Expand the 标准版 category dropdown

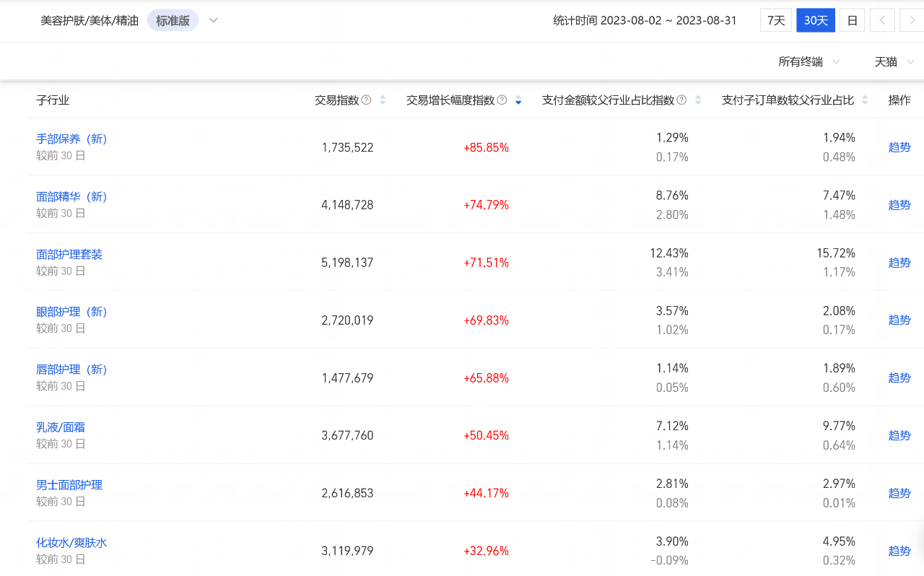[x=213, y=20]
